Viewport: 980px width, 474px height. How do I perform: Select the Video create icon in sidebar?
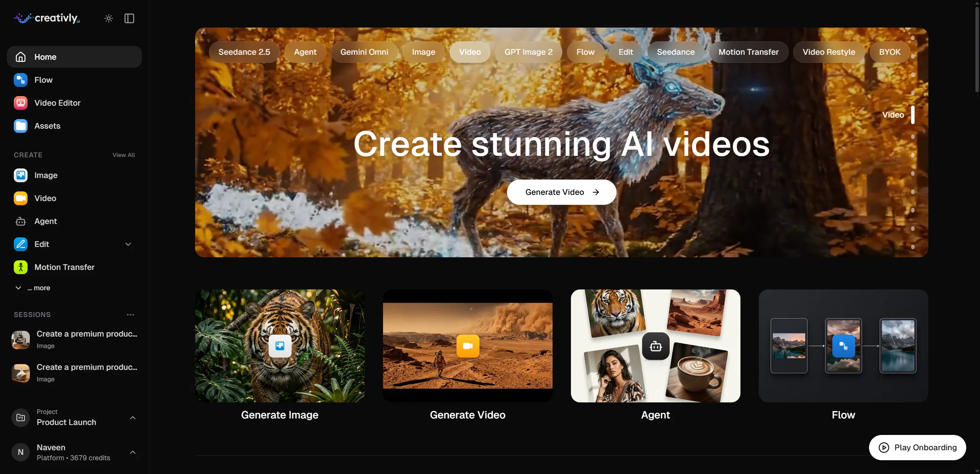coord(21,198)
